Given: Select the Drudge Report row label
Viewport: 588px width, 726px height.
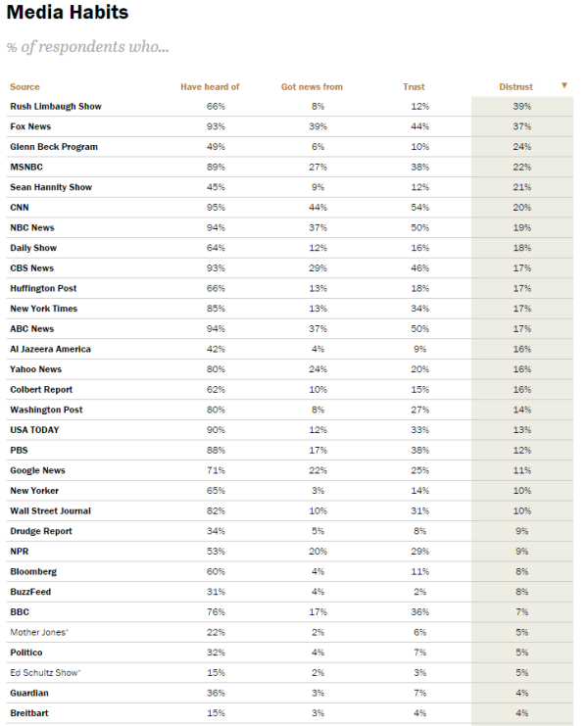Looking at the screenshot, I should click(x=41, y=531).
